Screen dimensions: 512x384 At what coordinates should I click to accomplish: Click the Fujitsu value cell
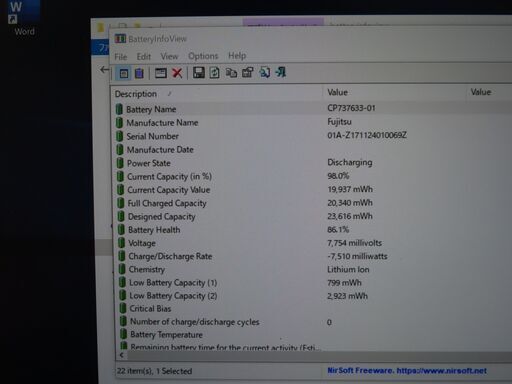[x=339, y=122]
